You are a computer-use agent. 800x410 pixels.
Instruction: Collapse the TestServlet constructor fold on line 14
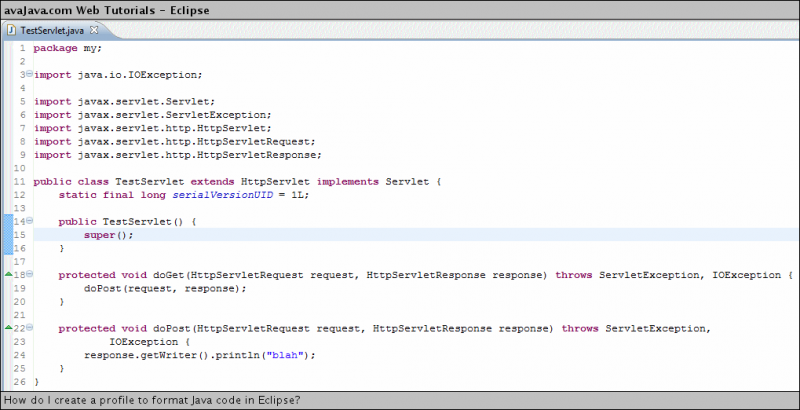30,221
